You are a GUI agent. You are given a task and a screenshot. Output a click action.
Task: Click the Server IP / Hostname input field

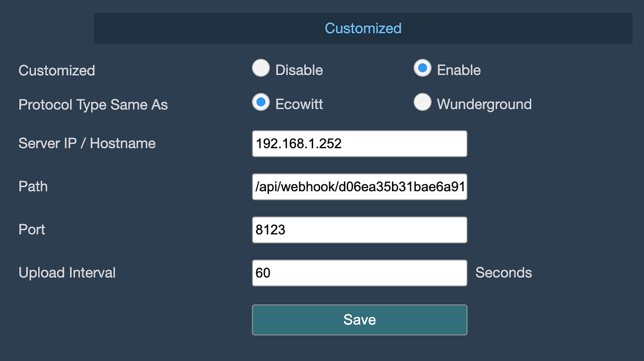[x=359, y=143]
